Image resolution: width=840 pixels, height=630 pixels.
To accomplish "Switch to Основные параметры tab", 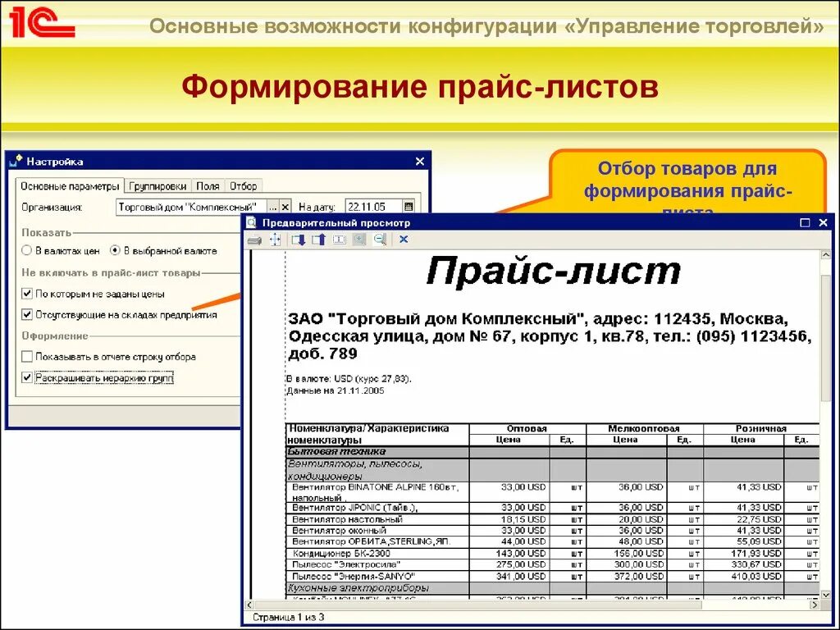I will coord(70,186).
